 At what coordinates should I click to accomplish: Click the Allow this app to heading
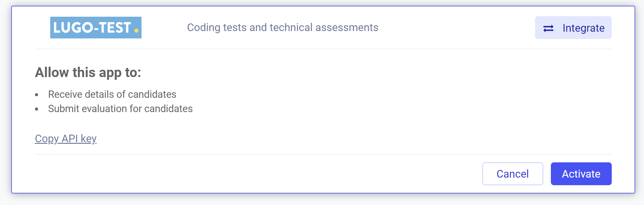click(88, 72)
